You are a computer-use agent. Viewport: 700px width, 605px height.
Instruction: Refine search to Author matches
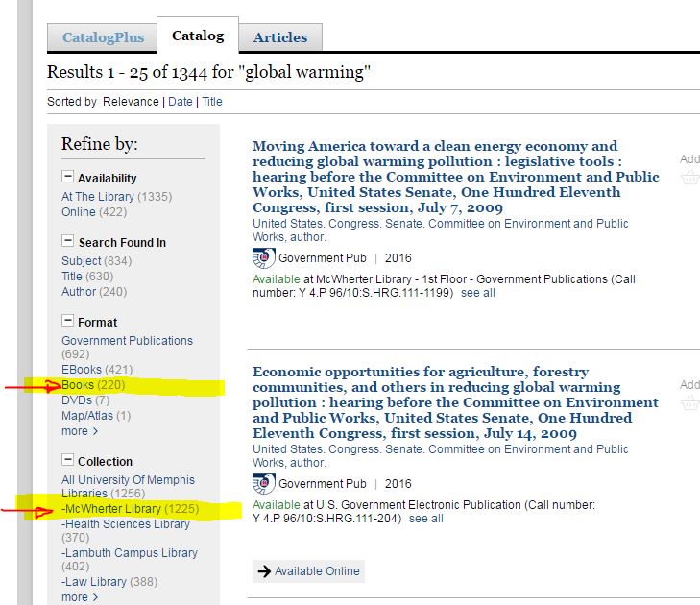(x=94, y=292)
